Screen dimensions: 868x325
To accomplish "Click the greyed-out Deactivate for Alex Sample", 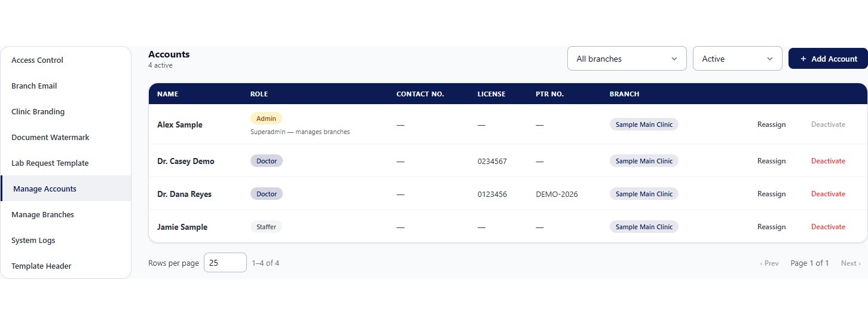I will point(828,124).
